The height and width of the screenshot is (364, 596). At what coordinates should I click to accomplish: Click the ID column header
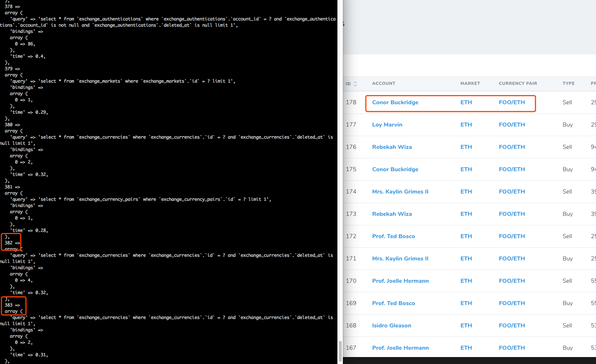(348, 83)
